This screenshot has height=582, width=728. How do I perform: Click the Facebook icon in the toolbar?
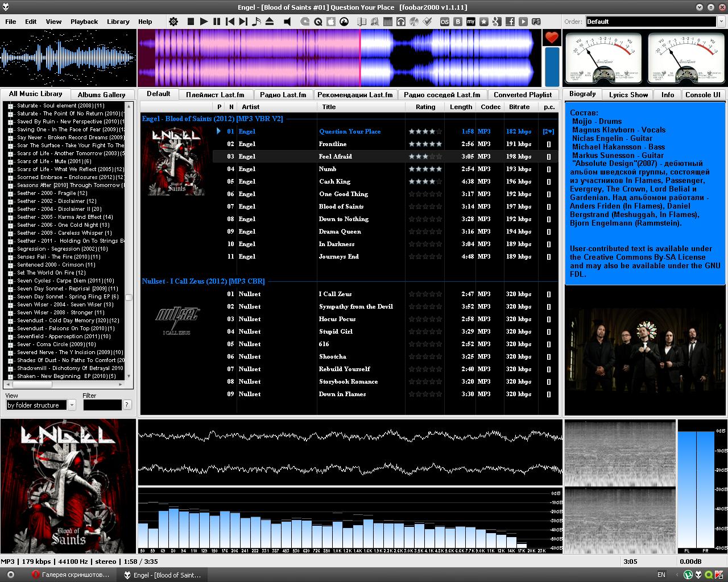coord(510,22)
